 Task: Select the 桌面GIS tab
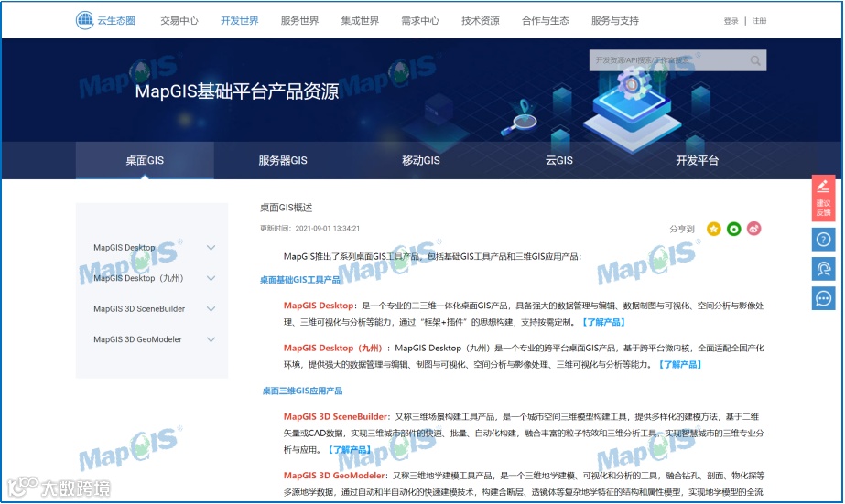coord(145,160)
